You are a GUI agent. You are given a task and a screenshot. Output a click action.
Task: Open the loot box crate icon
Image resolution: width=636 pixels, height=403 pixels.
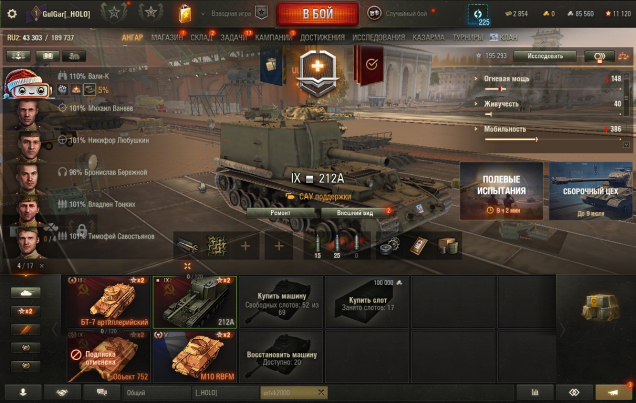tap(601, 307)
